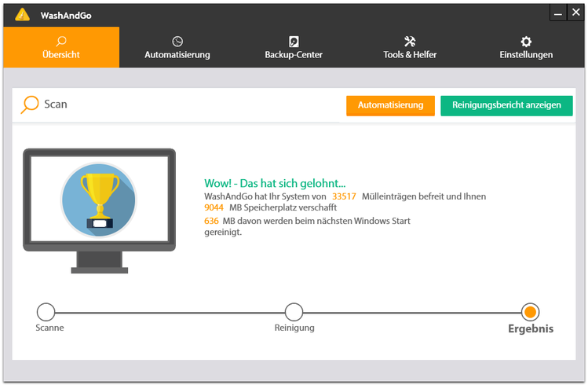
Task: Click the Scan heading text
Action: click(x=56, y=104)
